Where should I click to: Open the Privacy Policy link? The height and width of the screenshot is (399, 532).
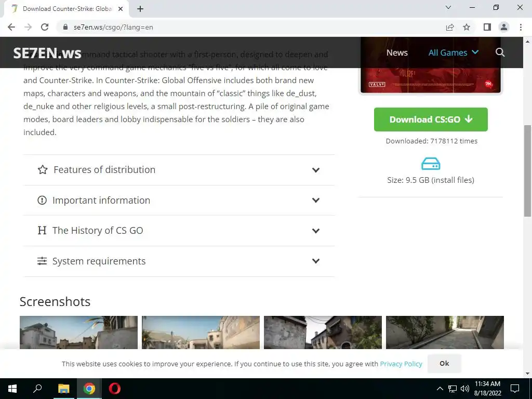[401, 364]
